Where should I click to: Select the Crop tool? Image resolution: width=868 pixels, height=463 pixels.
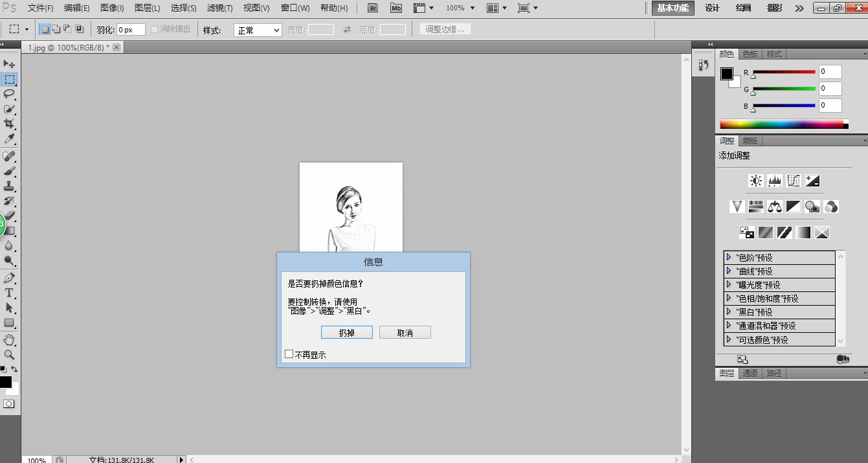pos(9,124)
